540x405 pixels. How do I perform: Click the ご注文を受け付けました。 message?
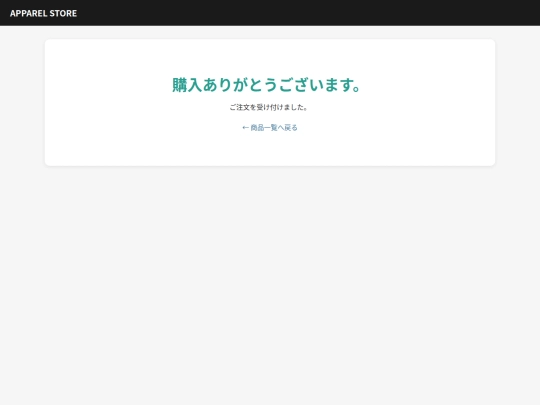268,107
